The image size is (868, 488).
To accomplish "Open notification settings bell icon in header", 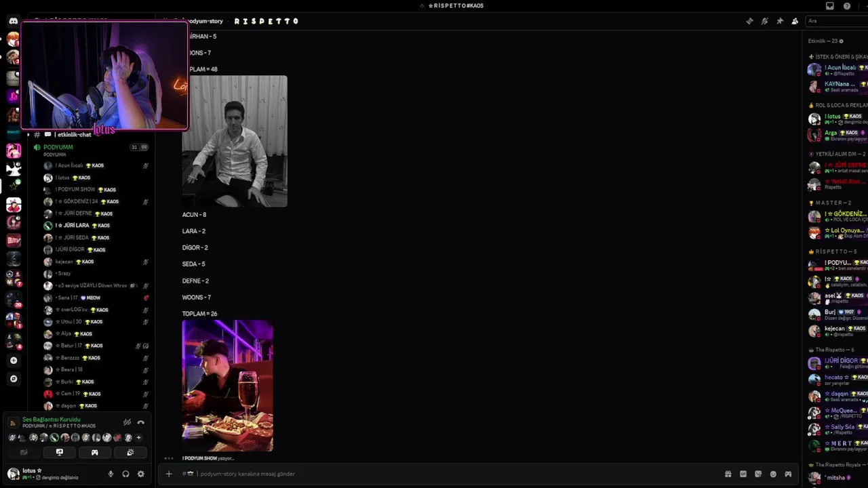I will [x=764, y=21].
